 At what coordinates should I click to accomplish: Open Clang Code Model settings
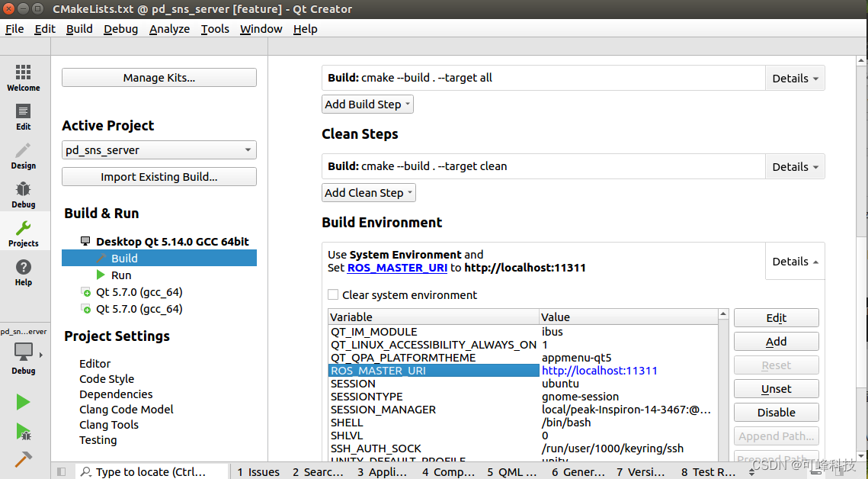tap(127, 410)
